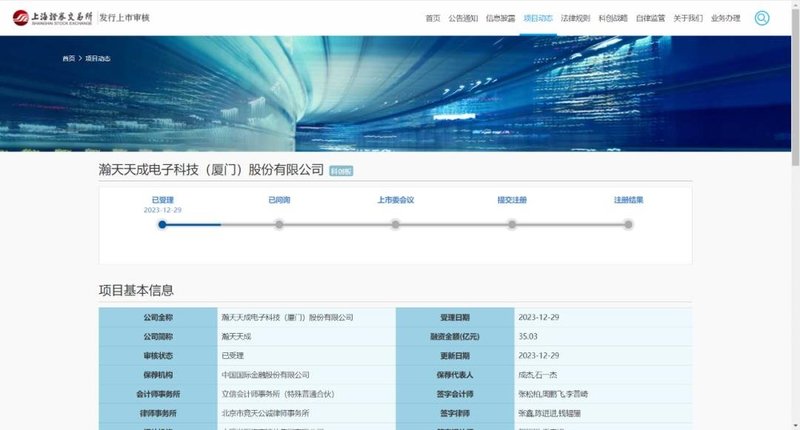Select the 已受理 progress dot
Screen dimensions: 800x430
[162, 224]
